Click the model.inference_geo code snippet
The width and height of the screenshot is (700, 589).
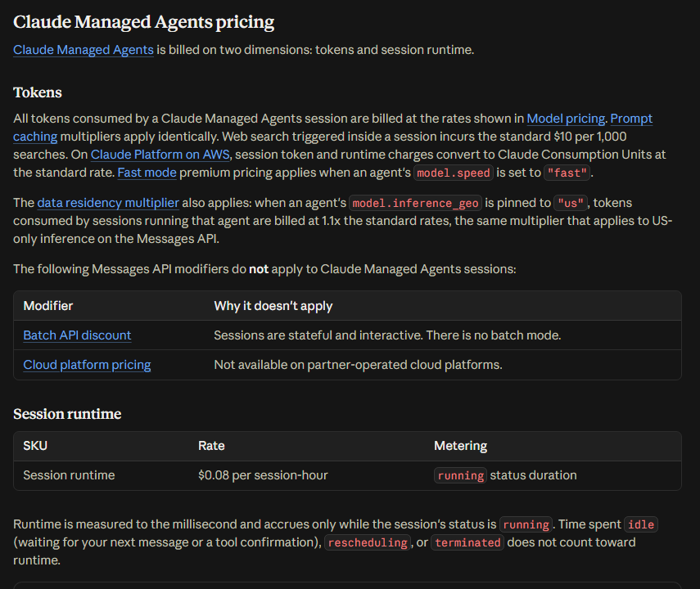point(415,203)
